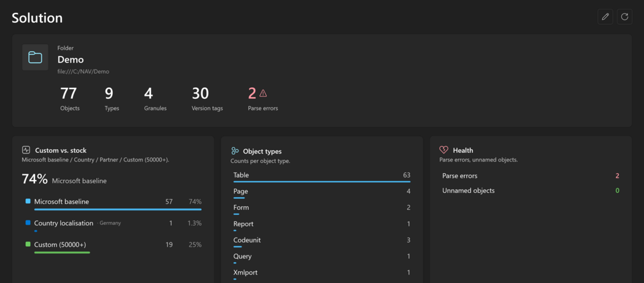Click the Object types card title

pyautogui.click(x=263, y=152)
